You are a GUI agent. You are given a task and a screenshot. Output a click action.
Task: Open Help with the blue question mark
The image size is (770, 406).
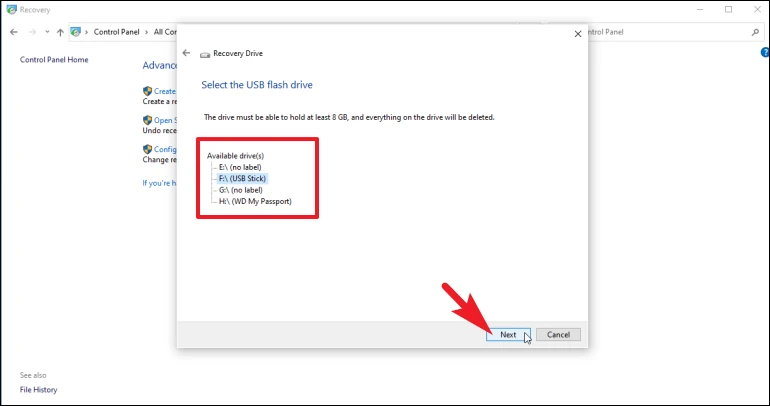[x=765, y=52]
